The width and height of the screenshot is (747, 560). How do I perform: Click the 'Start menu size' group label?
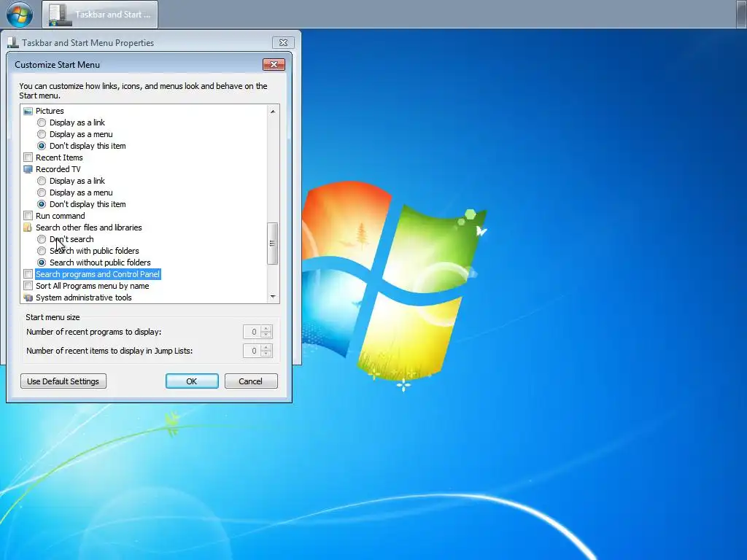53,317
